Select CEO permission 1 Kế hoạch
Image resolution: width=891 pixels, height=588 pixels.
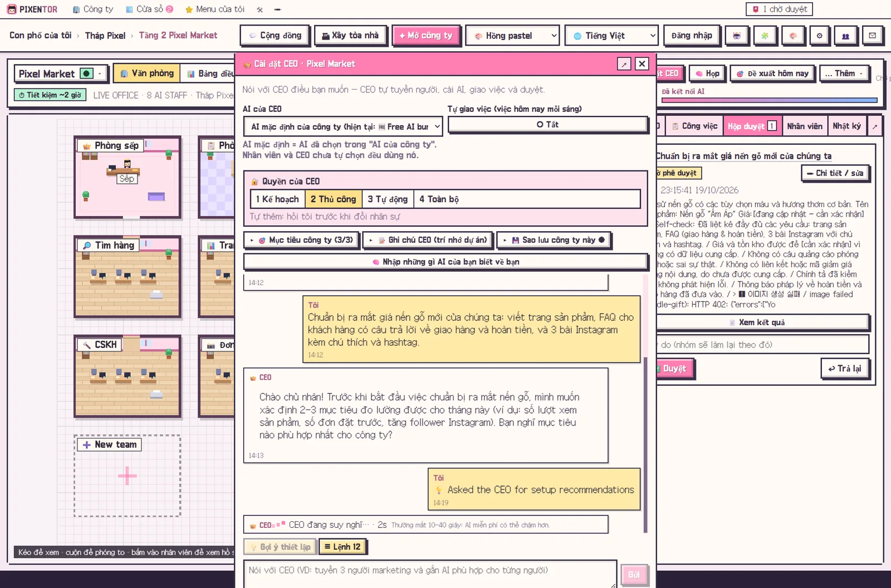pyautogui.click(x=277, y=199)
